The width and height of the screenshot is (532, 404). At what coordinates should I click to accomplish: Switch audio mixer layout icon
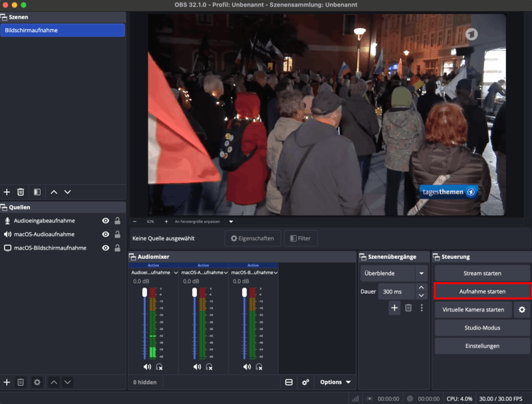(289, 382)
